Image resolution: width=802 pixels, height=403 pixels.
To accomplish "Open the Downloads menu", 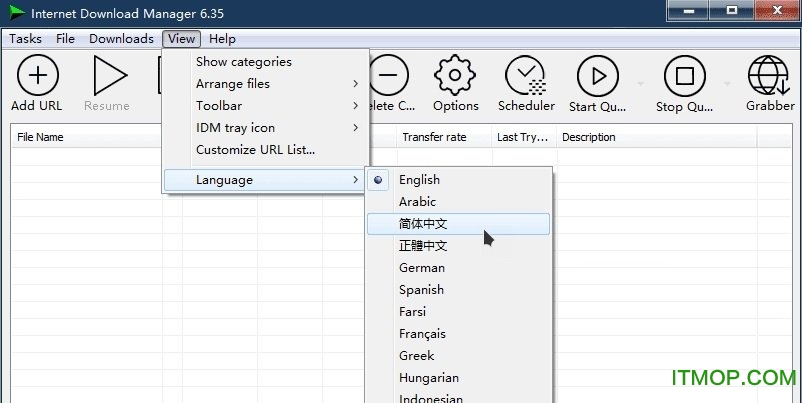I will 121,39.
